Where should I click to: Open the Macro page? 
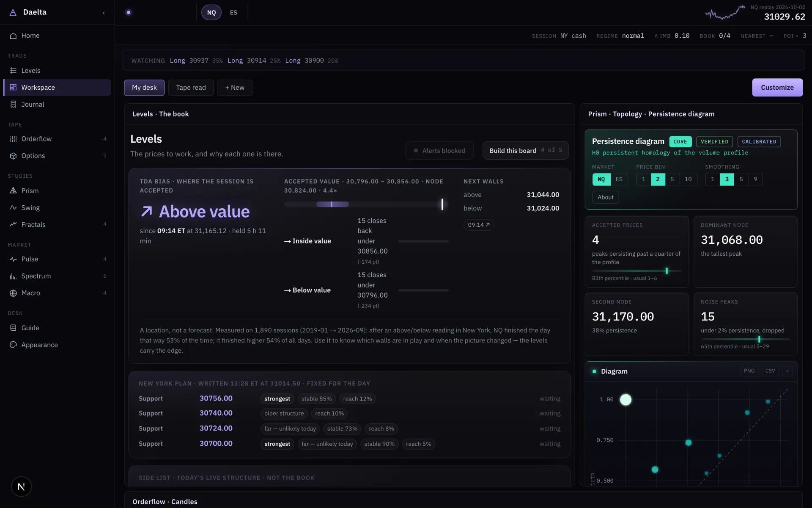57,293
